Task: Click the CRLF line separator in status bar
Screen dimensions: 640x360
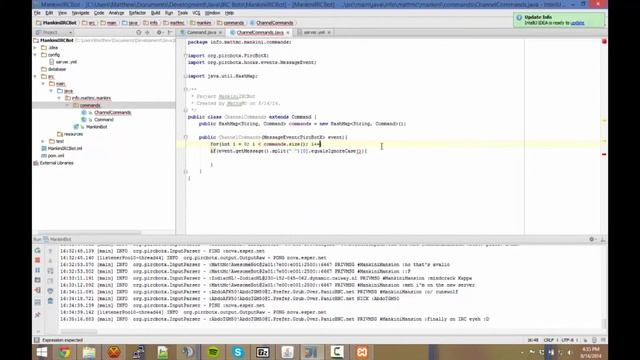Action: tap(549, 340)
